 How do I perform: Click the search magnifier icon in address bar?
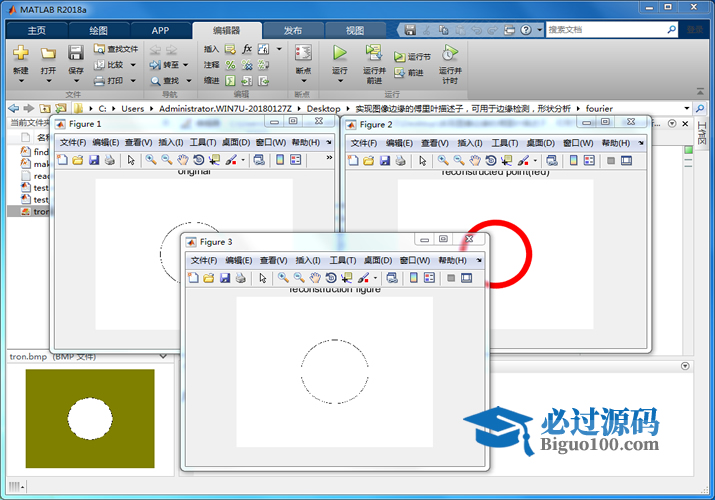click(700, 108)
